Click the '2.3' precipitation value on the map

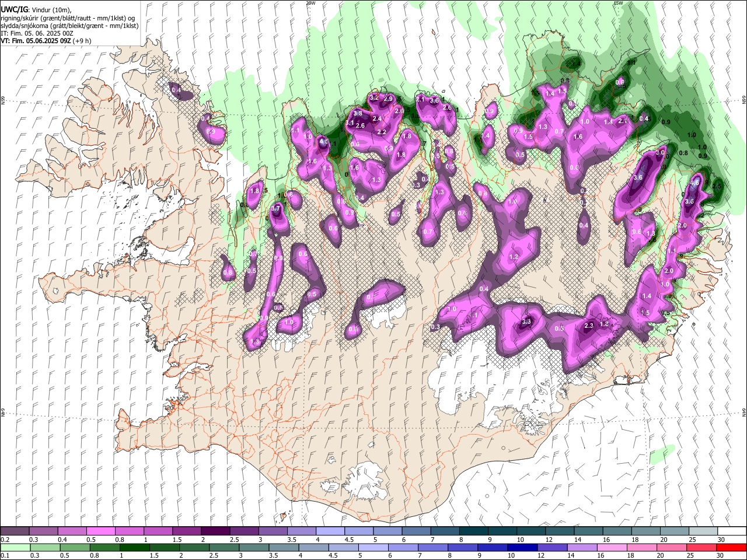tap(589, 326)
